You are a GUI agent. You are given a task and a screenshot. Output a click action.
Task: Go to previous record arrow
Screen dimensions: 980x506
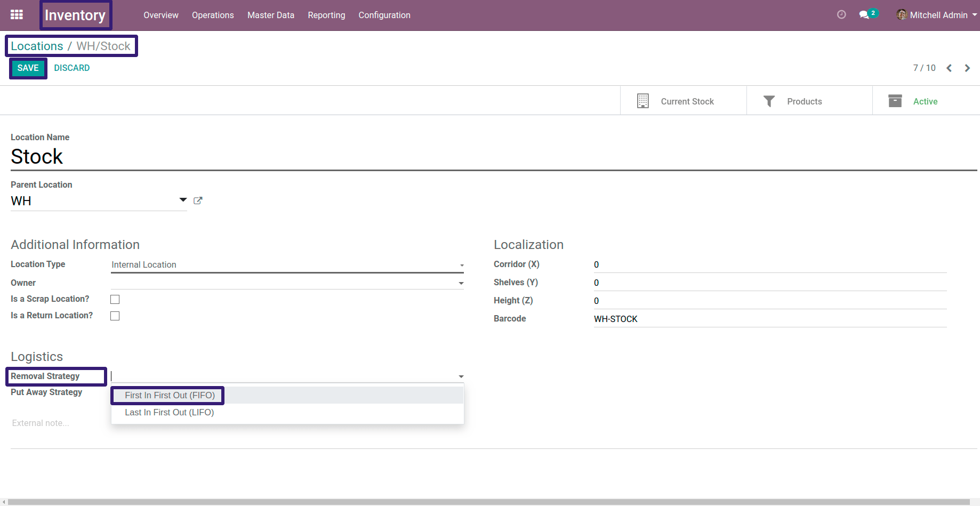pyautogui.click(x=949, y=68)
